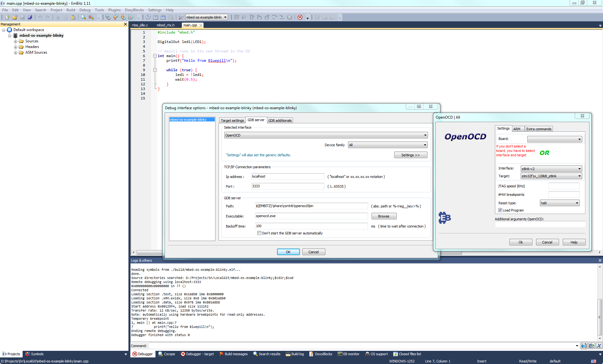Click the OS support tab icon
This screenshot has width=603, height=364.
pyautogui.click(x=367, y=354)
